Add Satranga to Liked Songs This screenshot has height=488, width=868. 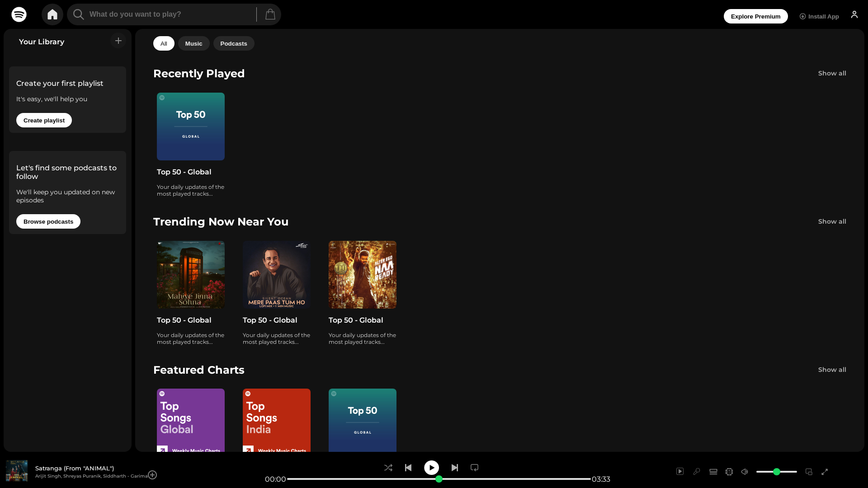(152, 475)
